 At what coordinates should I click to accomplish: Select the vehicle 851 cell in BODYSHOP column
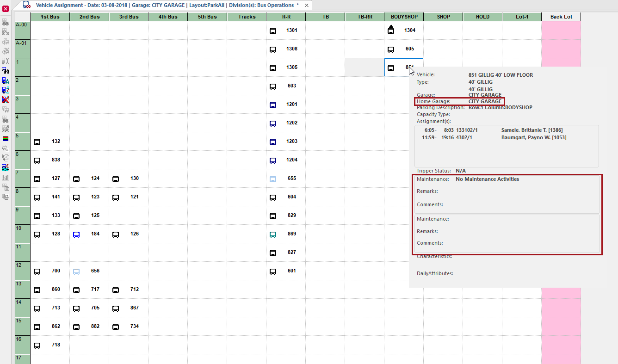pyautogui.click(x=403, y=68)
